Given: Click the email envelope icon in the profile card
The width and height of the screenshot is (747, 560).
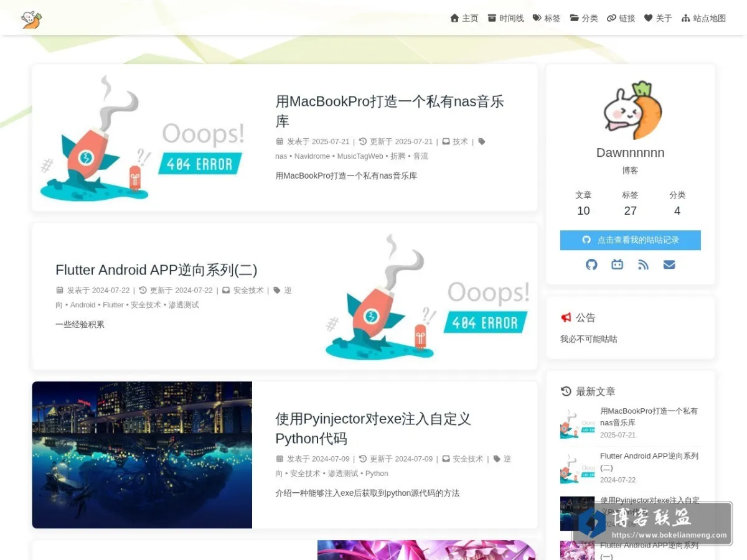Looking at the screenshot, I should coord(669,264).
